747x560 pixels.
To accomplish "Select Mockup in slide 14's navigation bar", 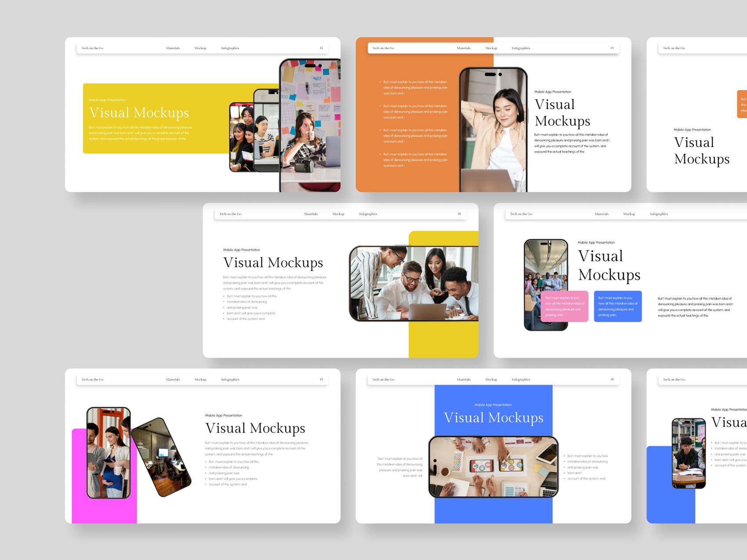I will click(x=200, y=48).
